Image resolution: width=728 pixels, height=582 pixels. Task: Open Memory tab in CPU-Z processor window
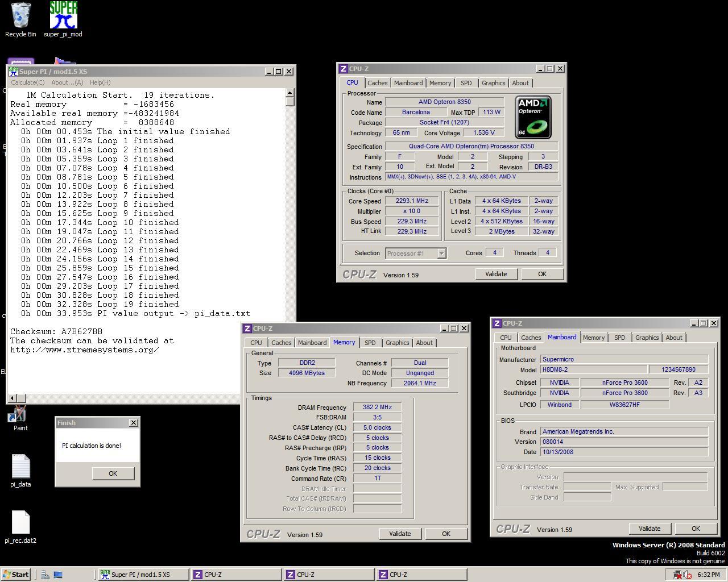coord(440,83)
